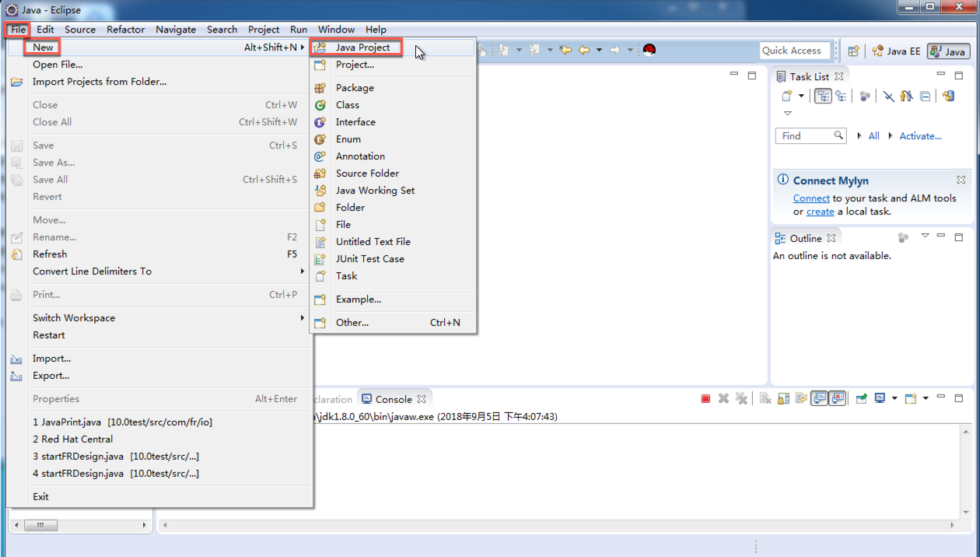Toggle Pin Console icon

pyautogui.click(x=861, y=398)
